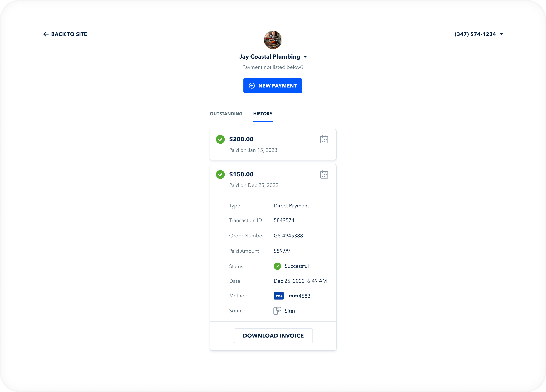The width and height of the screenshot is (546, 392).
Task: Expand the $200.00 payment card details
Action: point(273,144)
